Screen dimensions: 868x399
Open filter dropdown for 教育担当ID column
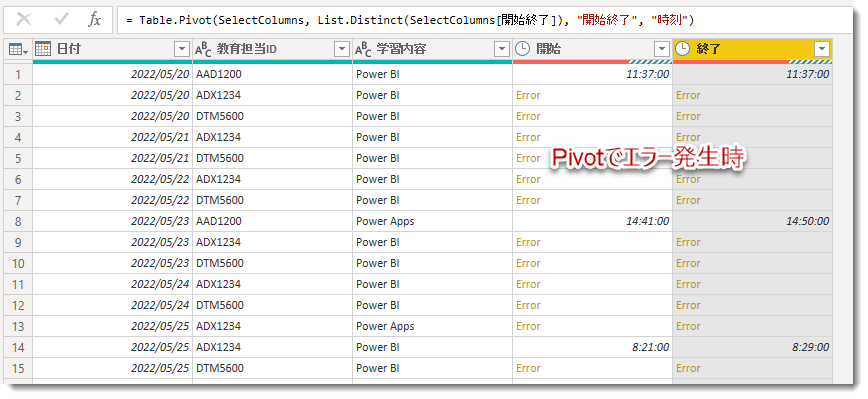(342, 49)
